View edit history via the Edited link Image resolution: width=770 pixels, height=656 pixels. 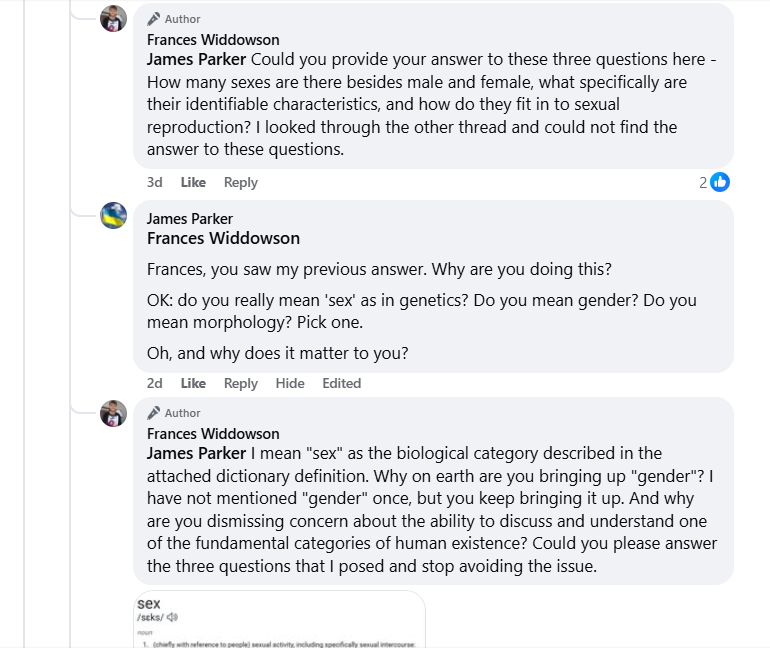pyautogui.click(x=342, y=383)
